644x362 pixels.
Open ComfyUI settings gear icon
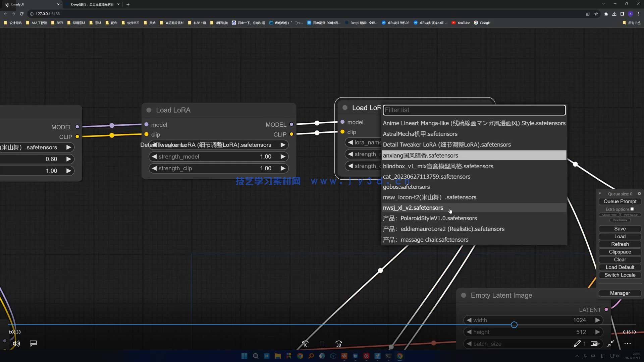[639, 194]
